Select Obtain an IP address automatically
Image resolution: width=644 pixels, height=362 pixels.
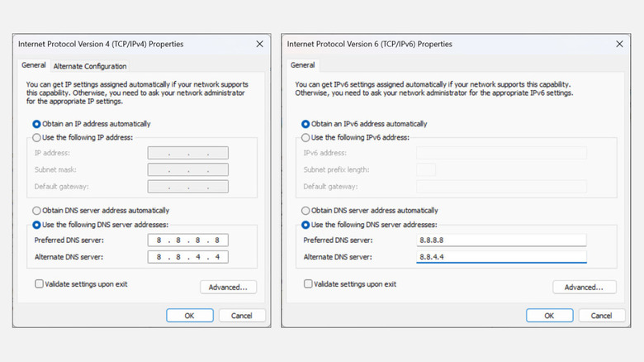(x=37, y=124)
